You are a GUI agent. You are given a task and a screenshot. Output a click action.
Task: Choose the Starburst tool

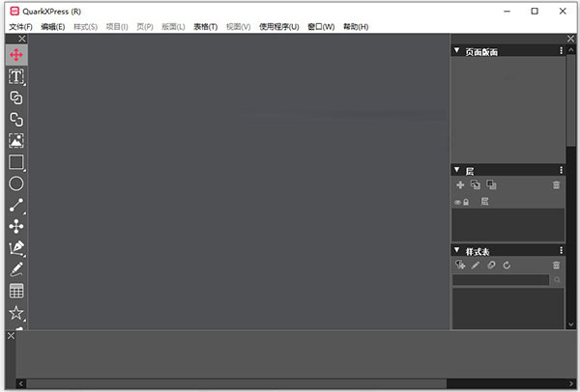16,313
